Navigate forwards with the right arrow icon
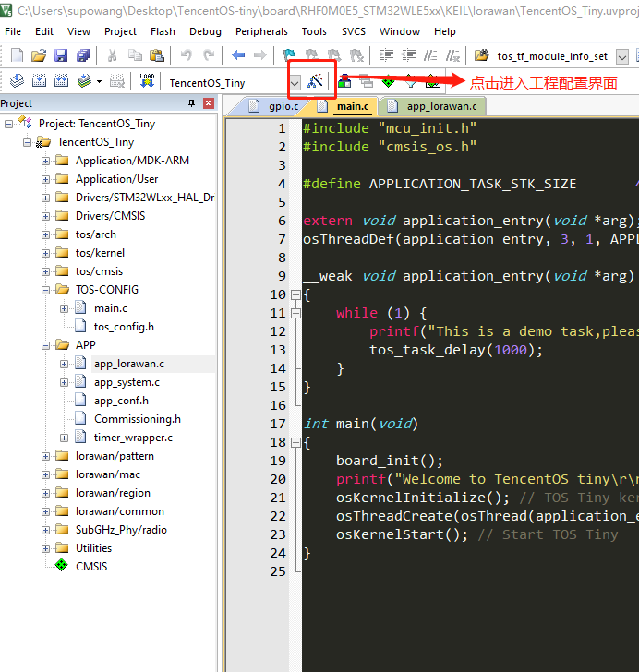This screenshot has height=672, width=639. [259, 55]
